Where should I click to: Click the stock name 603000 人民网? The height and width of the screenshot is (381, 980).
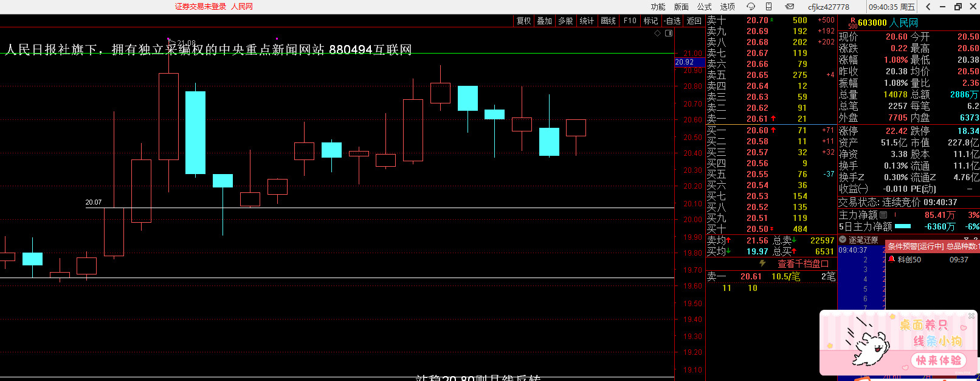888,23
